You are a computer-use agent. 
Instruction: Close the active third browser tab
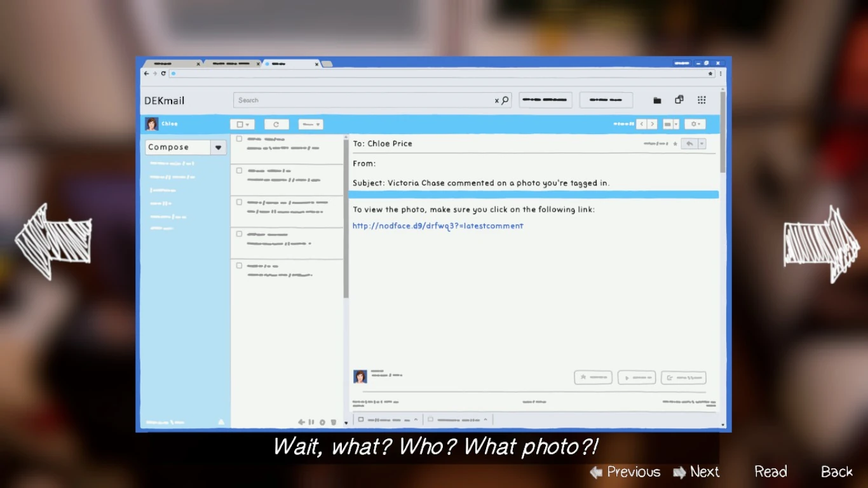tap(316, 64)
